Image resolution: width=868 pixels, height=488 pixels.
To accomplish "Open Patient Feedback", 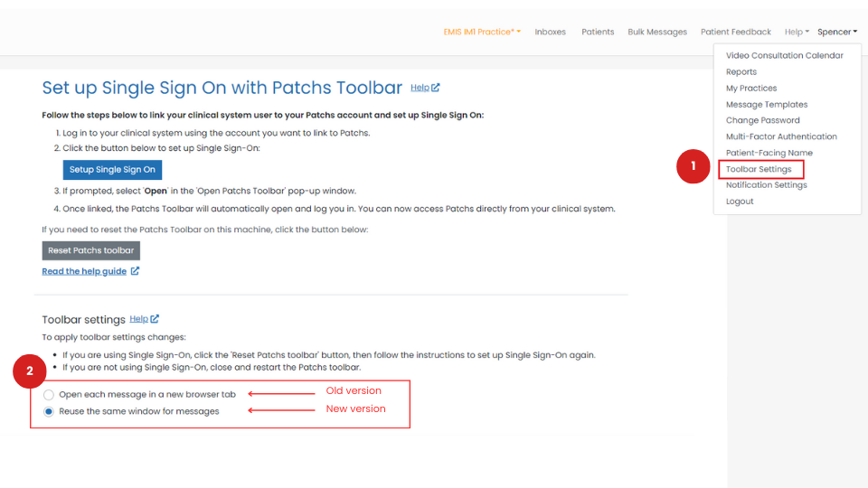I will point(736,33).
